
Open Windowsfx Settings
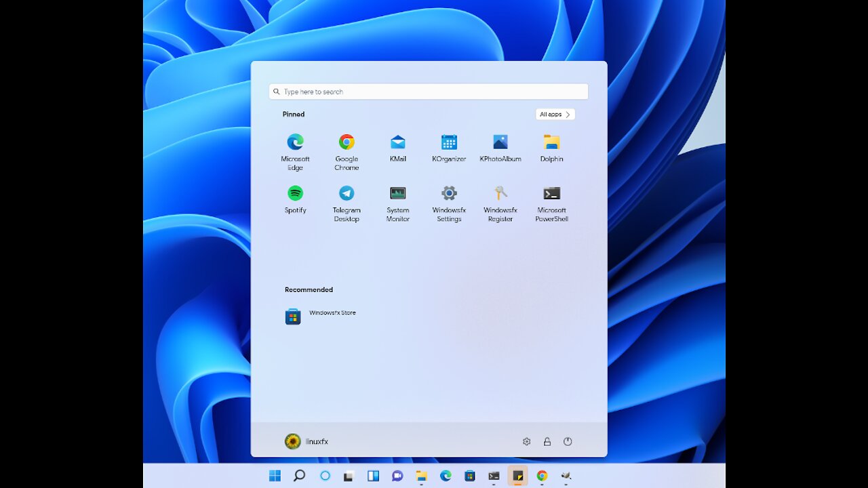tap(449, 203)
